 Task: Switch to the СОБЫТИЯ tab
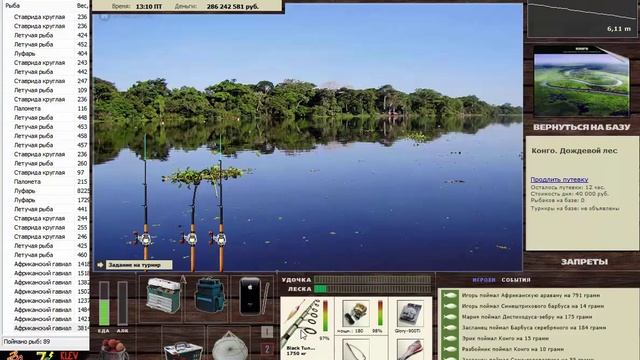(x=516, y=280)
